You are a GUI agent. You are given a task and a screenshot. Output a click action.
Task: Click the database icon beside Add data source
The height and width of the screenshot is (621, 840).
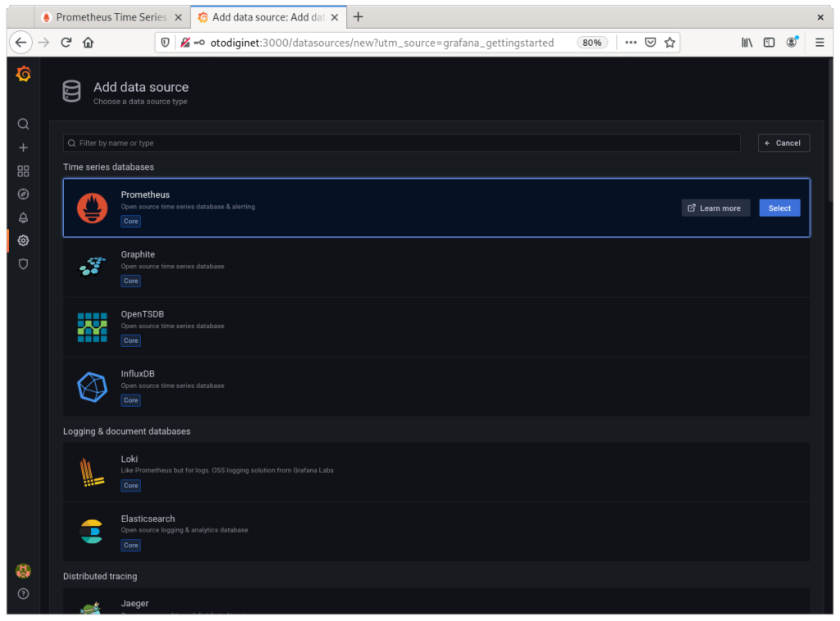click(72, 91)
